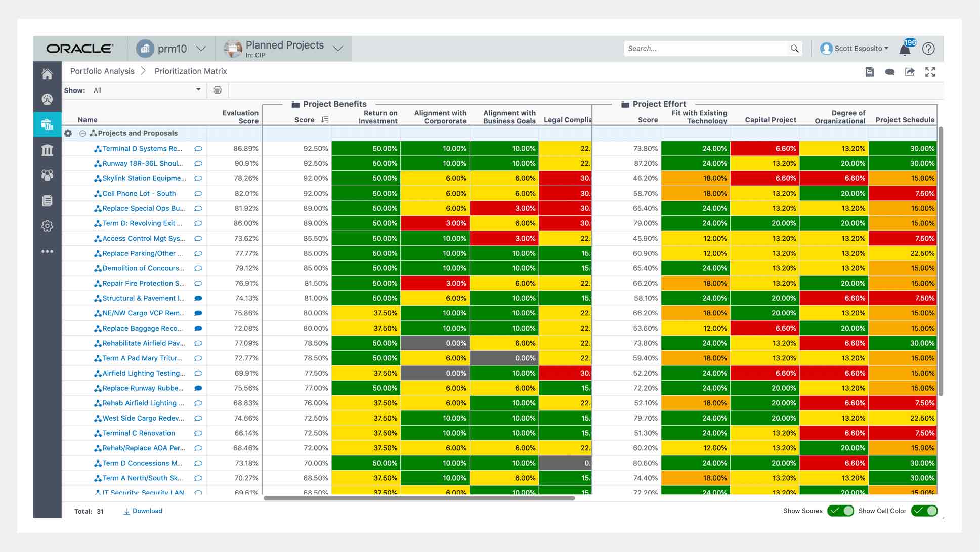Navigate to Portfolio Analysis breadcrumb
980x552 pixels.
pos(102,71)
